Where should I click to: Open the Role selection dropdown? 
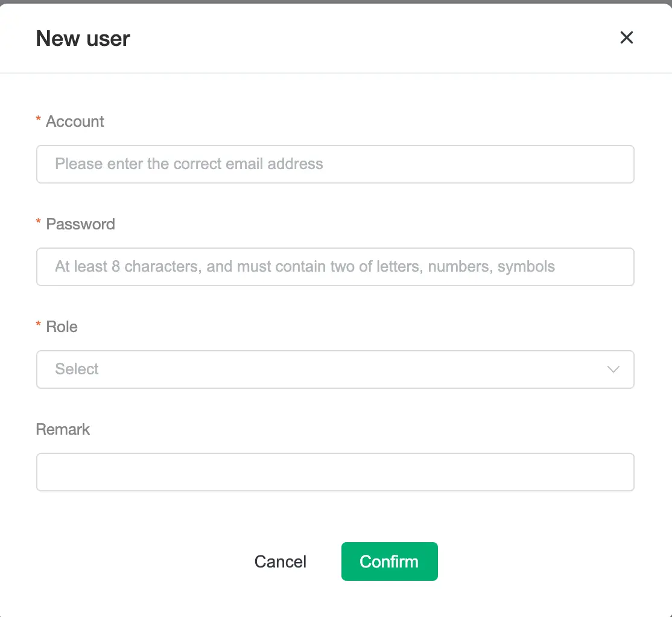coord(335,369)
